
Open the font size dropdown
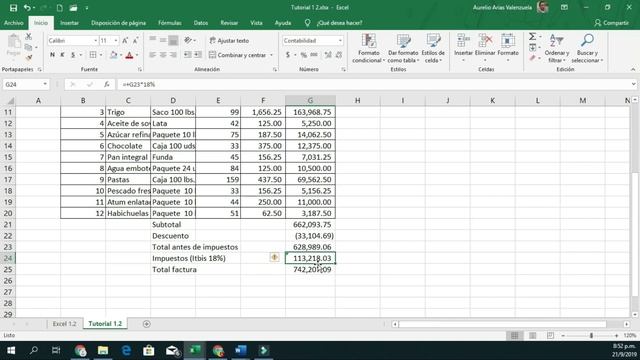point(116,40)
